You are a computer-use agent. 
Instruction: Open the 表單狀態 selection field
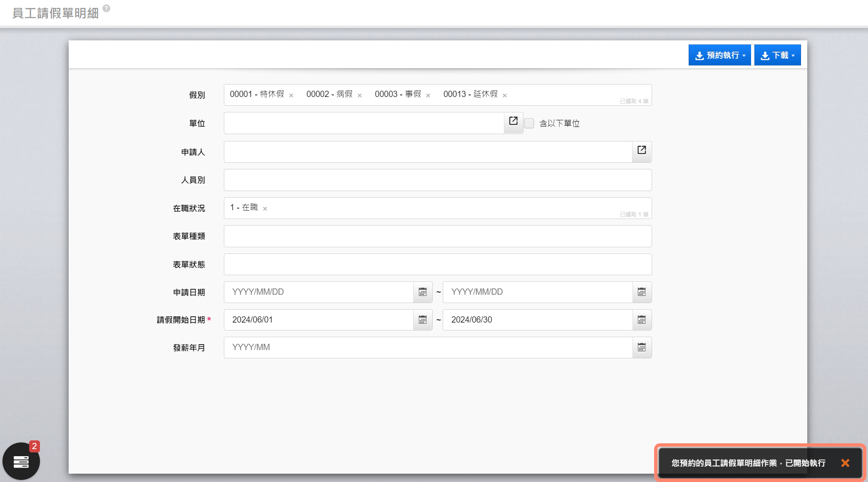(437, 264)
